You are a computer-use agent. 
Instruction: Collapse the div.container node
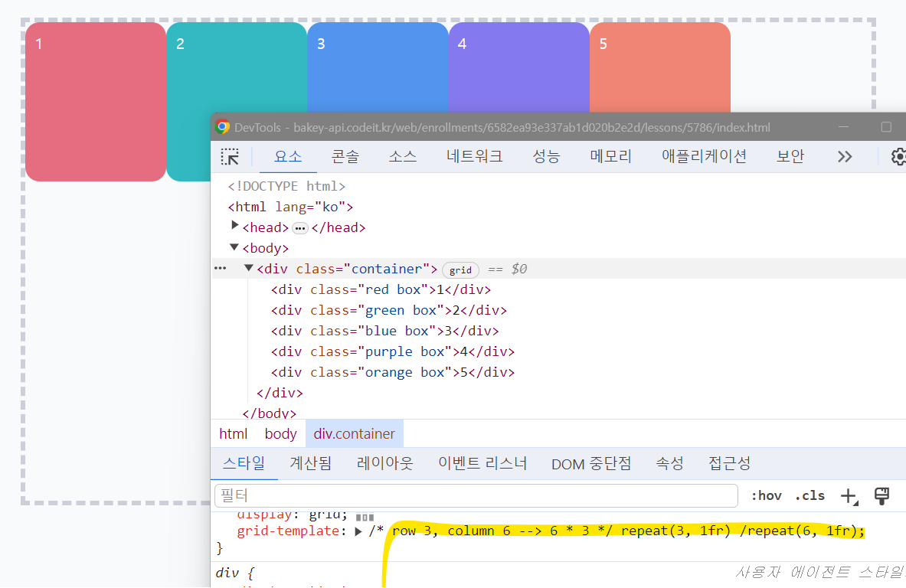point(248,268)
